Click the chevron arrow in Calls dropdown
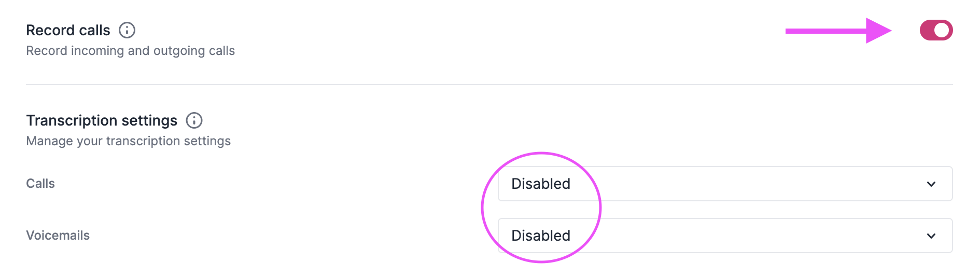 (931, 184)
